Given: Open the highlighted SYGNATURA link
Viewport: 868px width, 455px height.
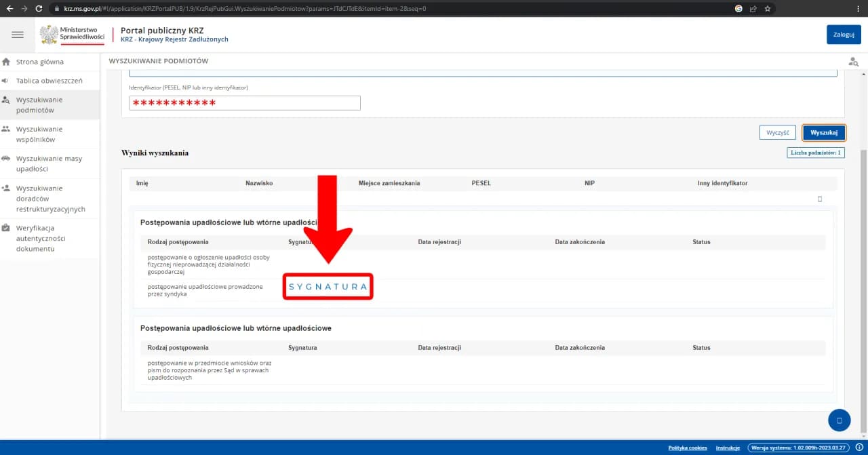Looking at the screenshot, I should [x=328, y=287].
